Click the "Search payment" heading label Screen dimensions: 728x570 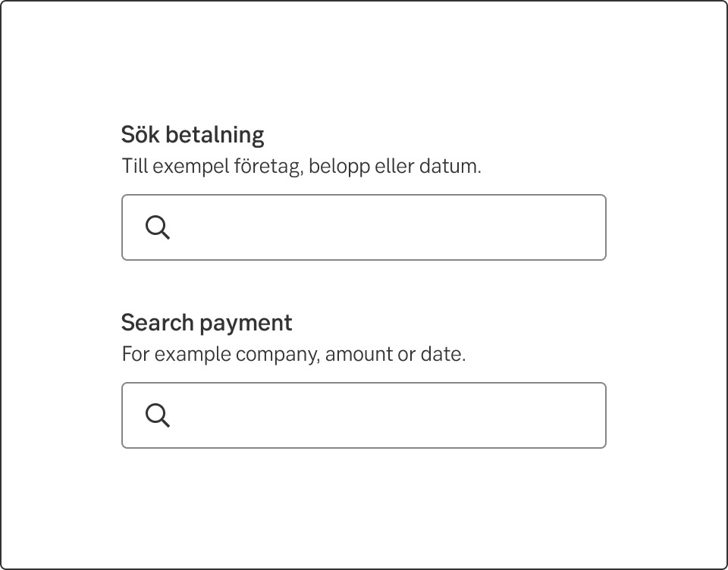coord(206,323)
